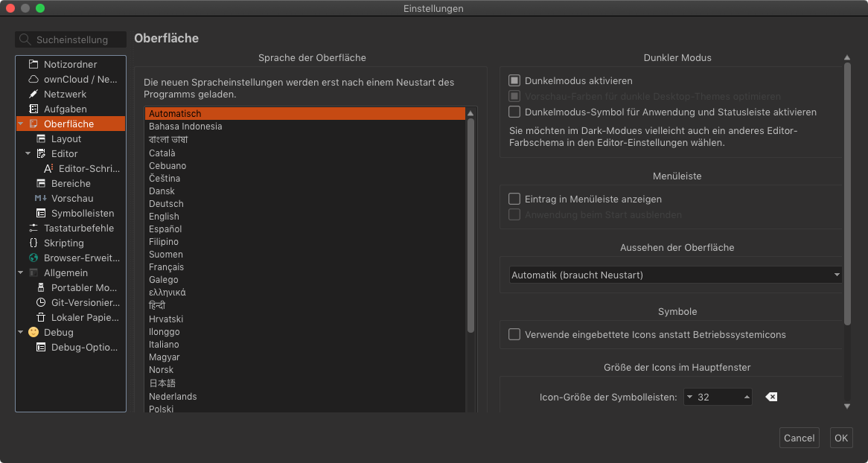
Task: Click the Netzwerk plug icon
Action: [x=33, y=94]
